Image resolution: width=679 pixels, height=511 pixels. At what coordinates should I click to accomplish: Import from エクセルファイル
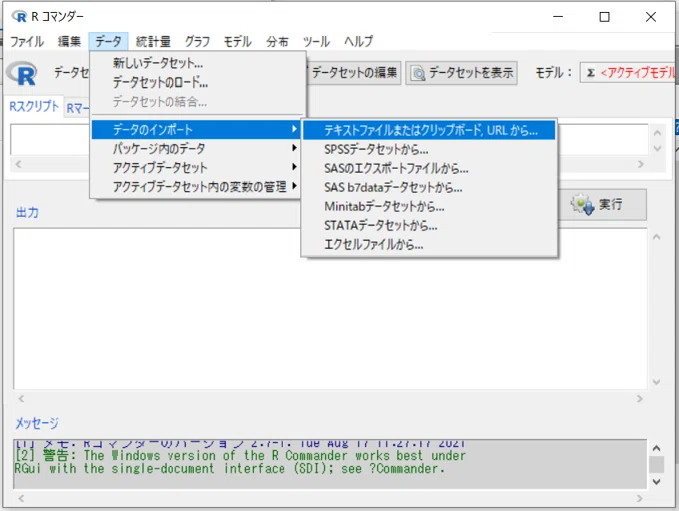[429, 245]
